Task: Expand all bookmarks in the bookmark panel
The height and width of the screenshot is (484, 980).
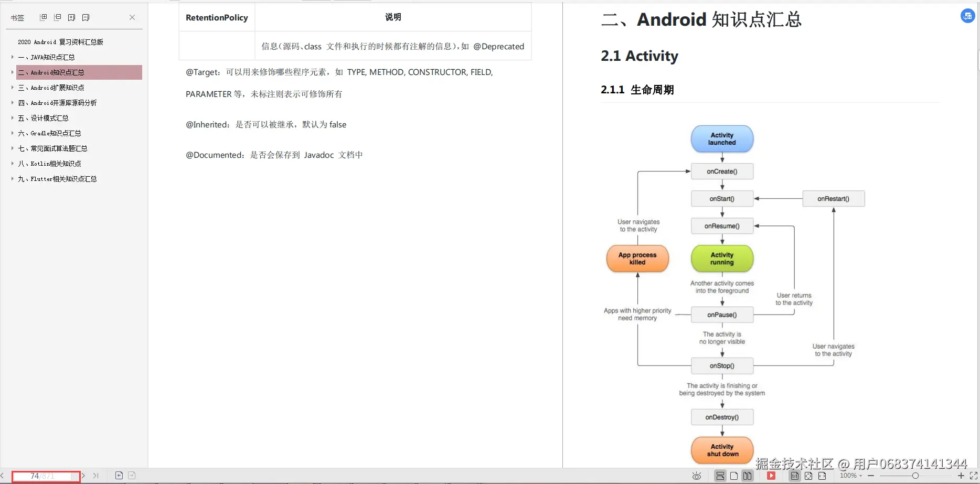Action: click(x=43, y=17)
